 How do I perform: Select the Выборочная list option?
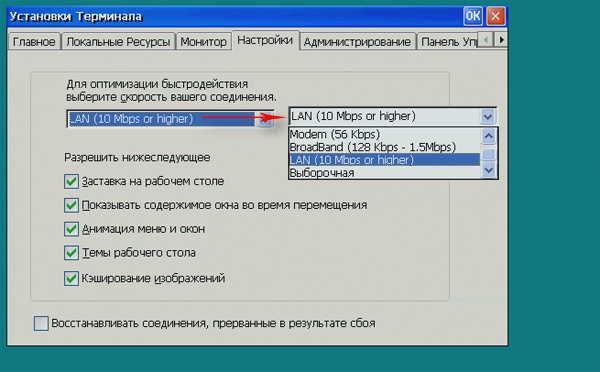tap(385, 173)
